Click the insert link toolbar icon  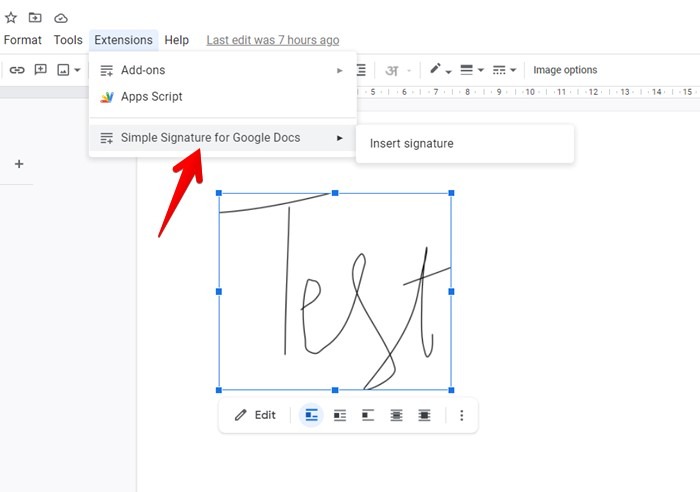pos(17,70)
